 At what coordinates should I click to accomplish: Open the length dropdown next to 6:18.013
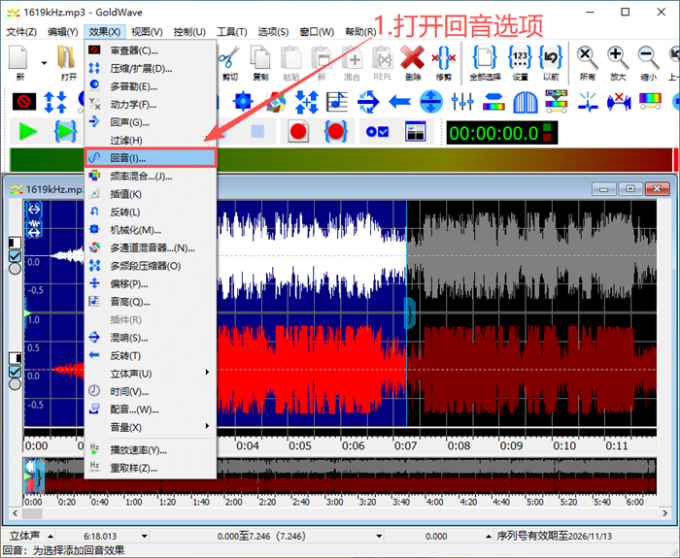point(144,536)
